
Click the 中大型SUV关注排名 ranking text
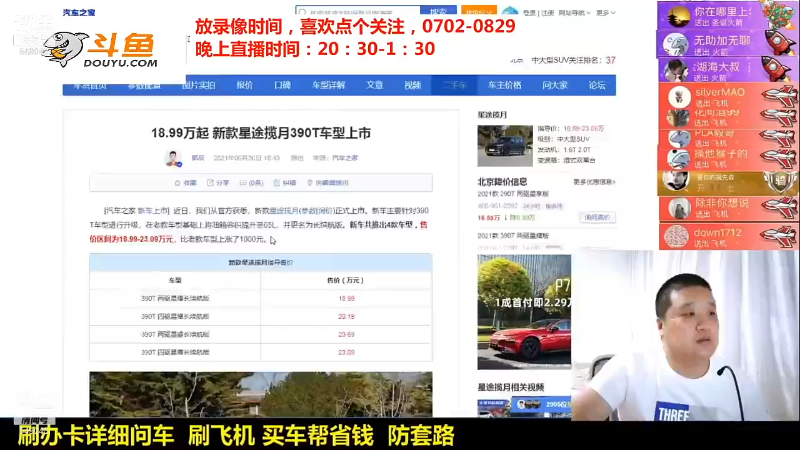coord(565,60)
